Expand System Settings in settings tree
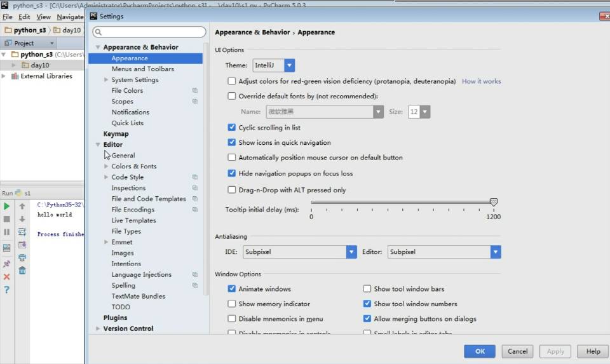 pyautogui.click(x=106, y=79)
